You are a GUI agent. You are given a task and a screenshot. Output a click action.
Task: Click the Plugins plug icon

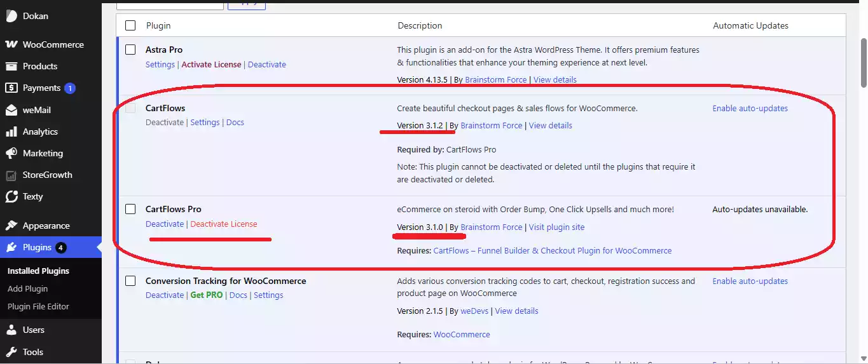11,248
